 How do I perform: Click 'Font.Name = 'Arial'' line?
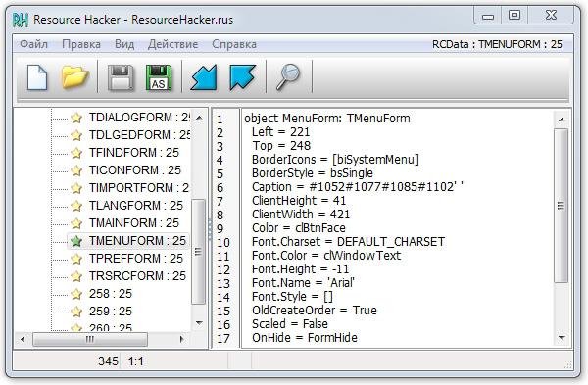pyautogui.click(x=303, y=283)
